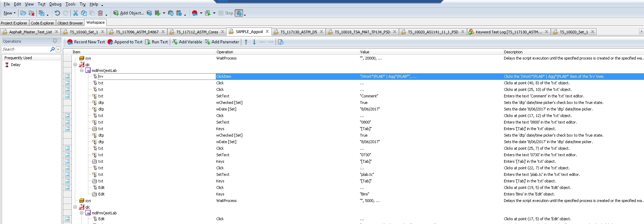The image size is (644, 224).
Task: Click the Cut scissors icon
Action: click(76, 13)
